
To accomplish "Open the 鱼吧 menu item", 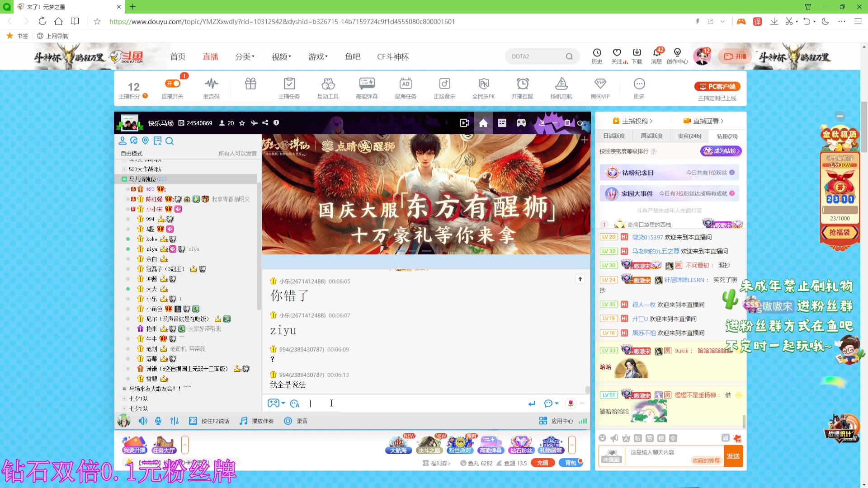I will [x=353, y=56].
